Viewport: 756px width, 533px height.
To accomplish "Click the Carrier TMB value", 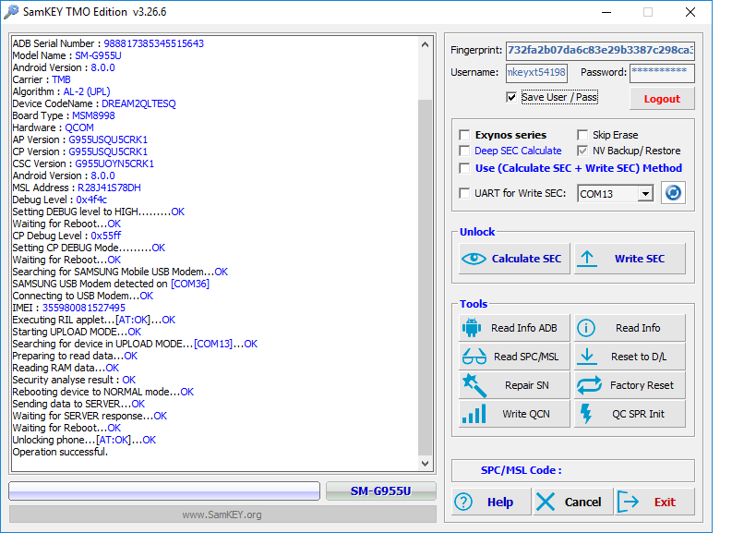I will tap(61, 79).
